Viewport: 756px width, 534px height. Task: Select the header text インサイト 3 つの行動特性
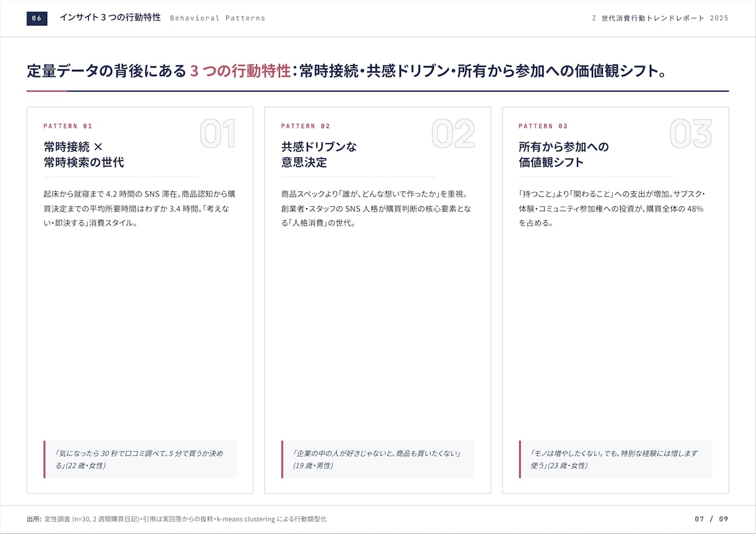coord(110,18)
